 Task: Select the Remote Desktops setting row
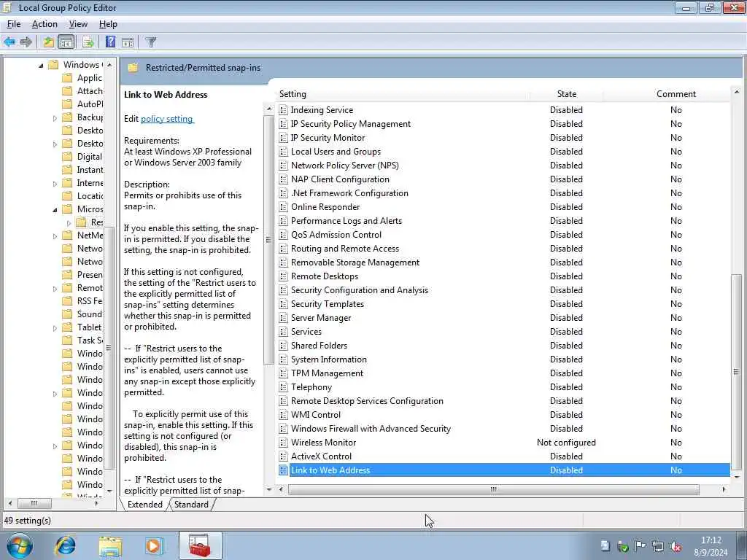tap(503, 276)
